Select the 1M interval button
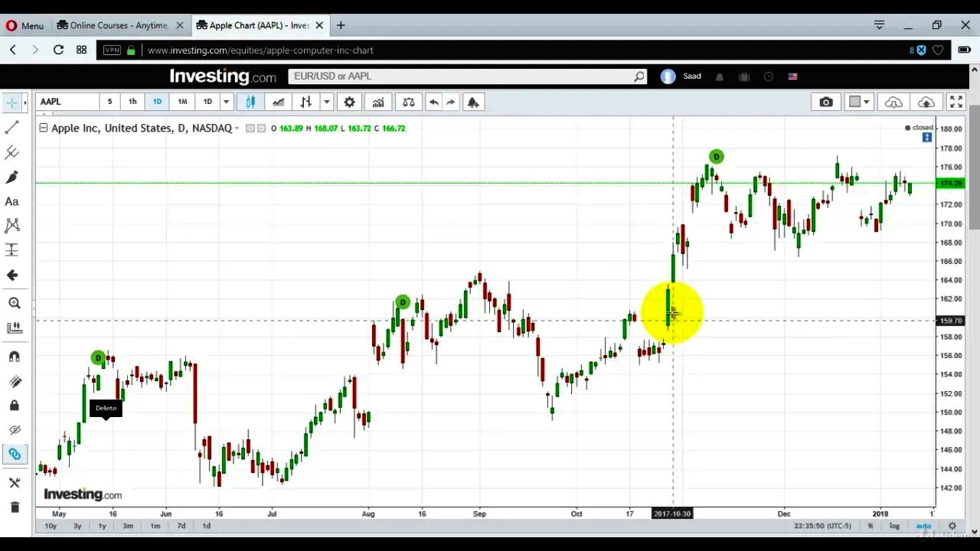The width and height of the screenshot is (980, 551). point(182,102)
